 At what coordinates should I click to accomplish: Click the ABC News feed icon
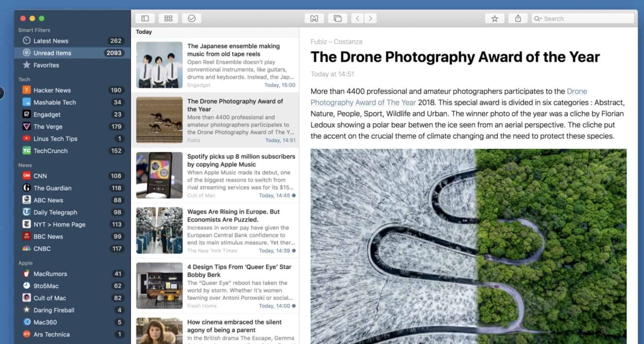(x=26, y=200)
